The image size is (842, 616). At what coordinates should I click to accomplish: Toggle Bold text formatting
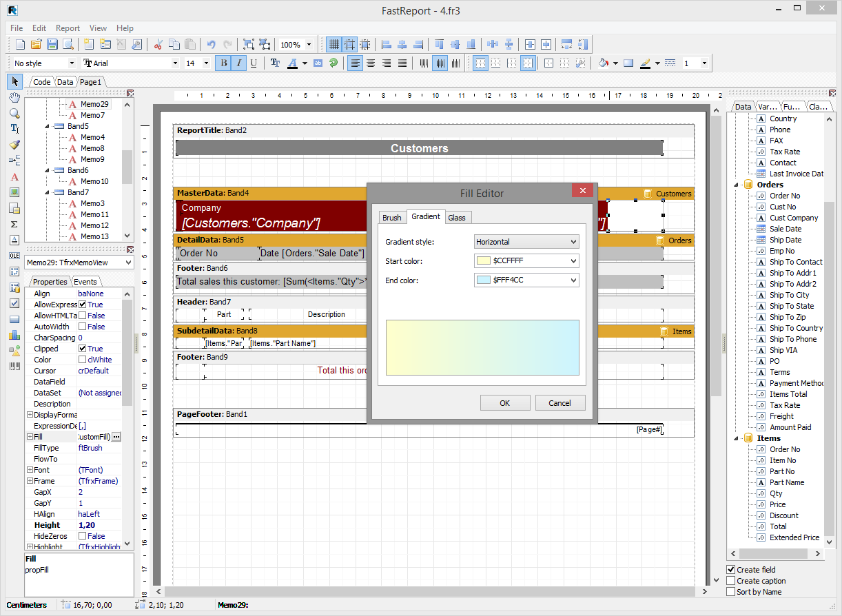click(x=223, y=63)
